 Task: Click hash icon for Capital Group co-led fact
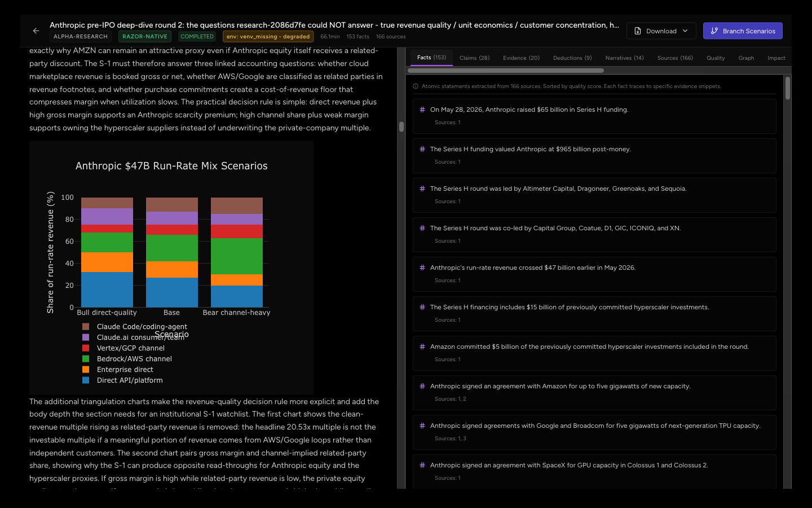(x=422, y=228)
